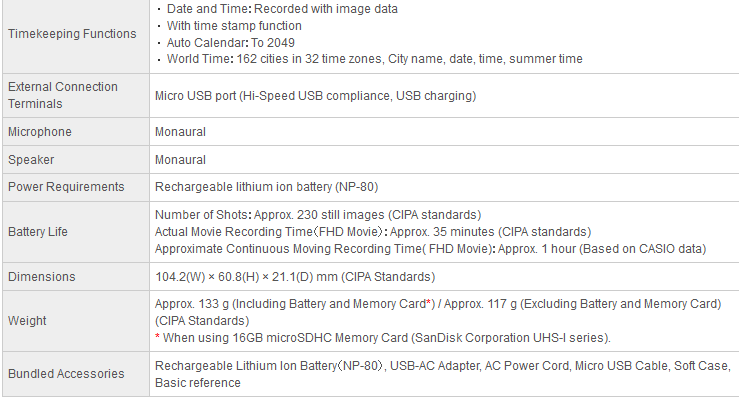Viewport: 739px width, 401px height.
Task: Select the World Time 162 cities line
Action: pos(370,59)
